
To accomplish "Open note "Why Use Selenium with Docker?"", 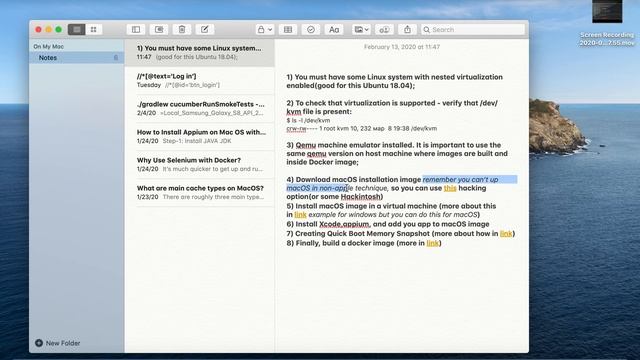I will 200,164.
